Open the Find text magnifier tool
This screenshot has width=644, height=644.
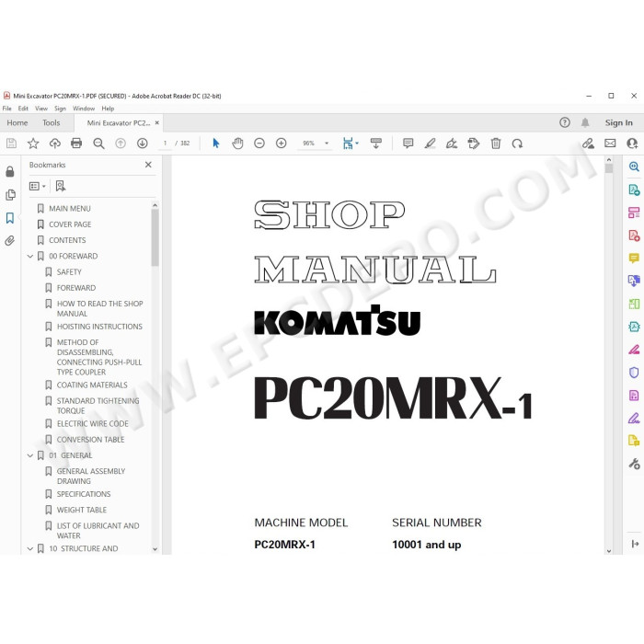point(98,144)
